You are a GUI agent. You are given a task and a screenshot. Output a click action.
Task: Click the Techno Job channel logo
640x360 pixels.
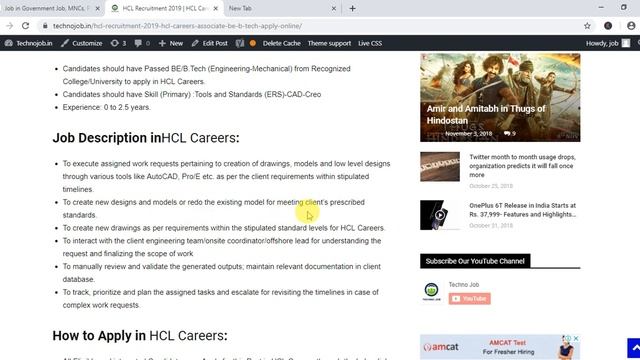(x=431, y=291)
